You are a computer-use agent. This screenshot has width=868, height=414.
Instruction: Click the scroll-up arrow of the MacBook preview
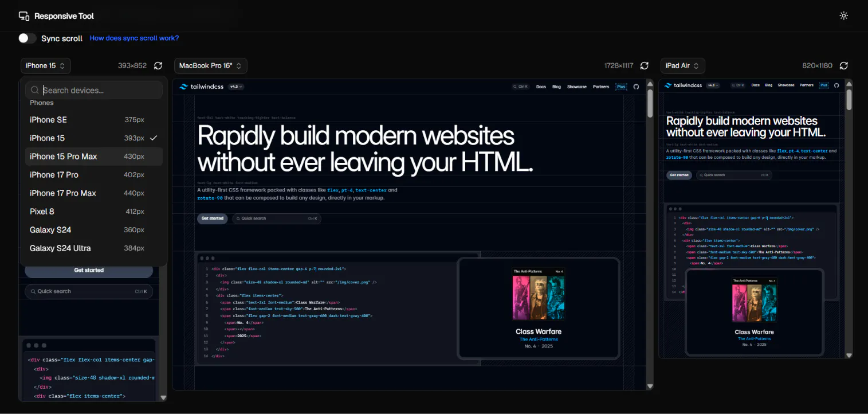tap(650, 84)
